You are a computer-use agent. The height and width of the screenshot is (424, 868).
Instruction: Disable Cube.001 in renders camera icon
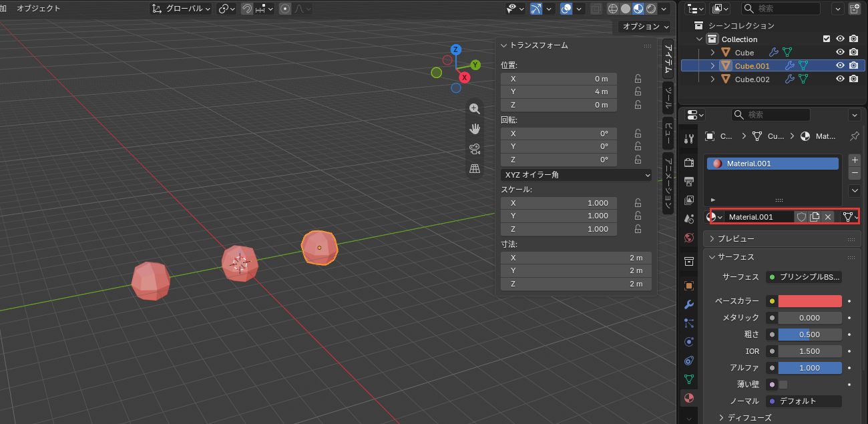[x=853, y=65]
